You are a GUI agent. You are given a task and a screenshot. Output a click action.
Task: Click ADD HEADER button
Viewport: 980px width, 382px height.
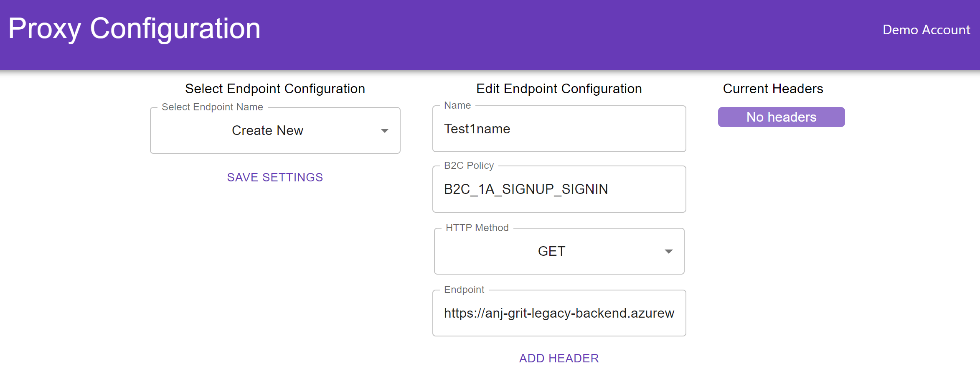tap(559, 358)
